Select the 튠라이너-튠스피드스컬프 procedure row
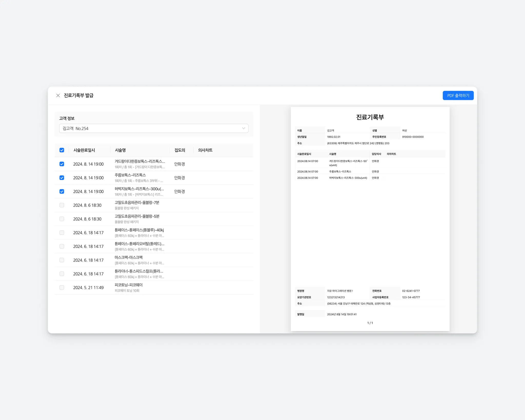525x420 pixels. (139, 274)
